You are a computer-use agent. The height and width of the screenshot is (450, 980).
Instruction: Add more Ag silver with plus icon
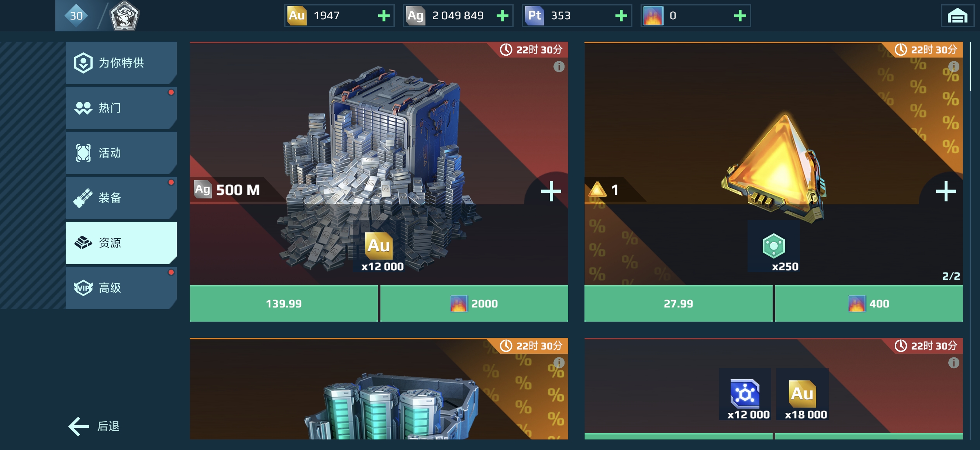pyautogui.click(x=502, y=15)
